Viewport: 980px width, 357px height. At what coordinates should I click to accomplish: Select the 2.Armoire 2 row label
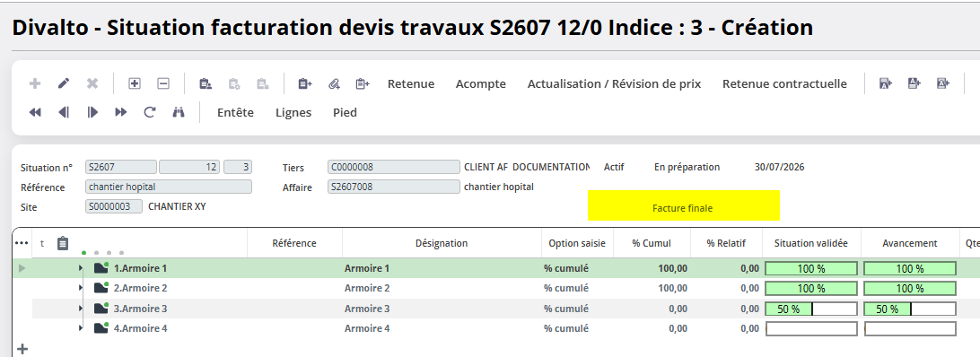[x=141, y=288]
